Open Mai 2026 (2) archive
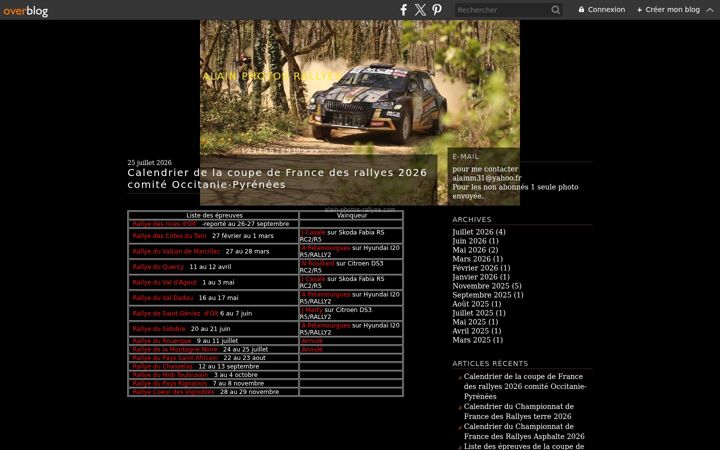Screen dimensions: 720x450 point(475,250)
